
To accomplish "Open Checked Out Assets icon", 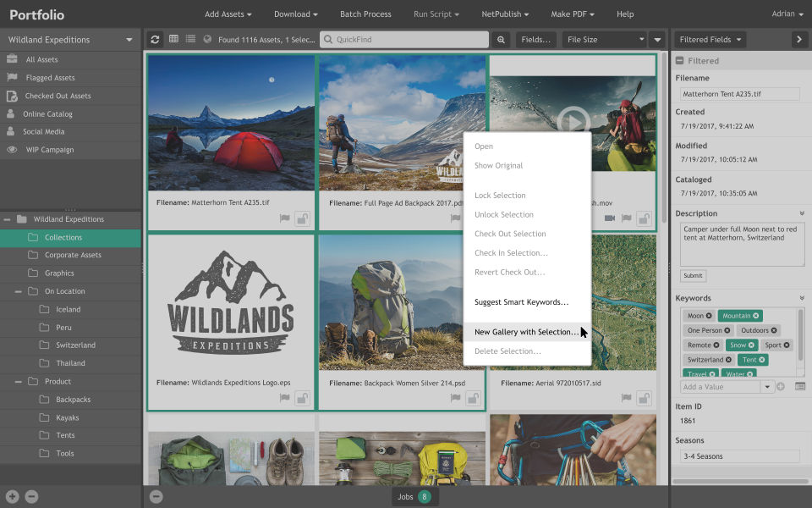I will click(x=12, y=96).
